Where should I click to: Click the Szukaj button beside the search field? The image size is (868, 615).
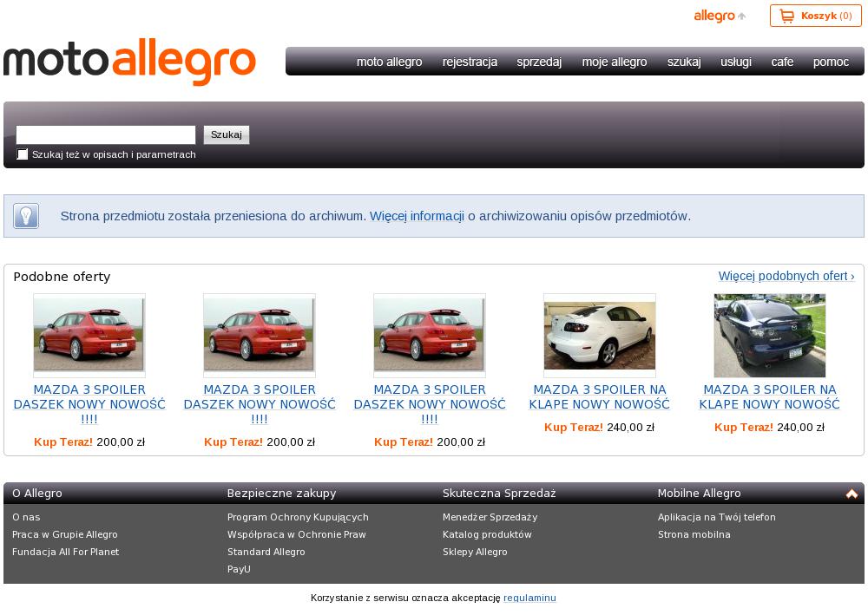(227, 135)
